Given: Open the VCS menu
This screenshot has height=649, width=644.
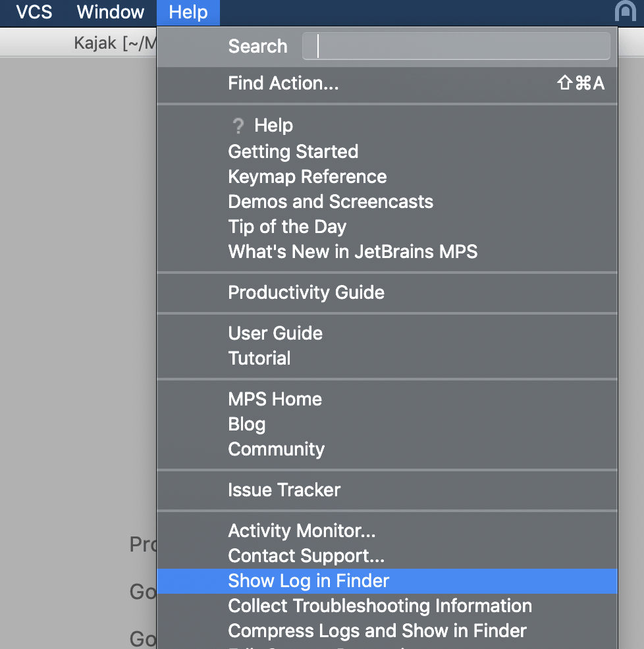Looking at the screenshot, I should [x=32, y=13].
